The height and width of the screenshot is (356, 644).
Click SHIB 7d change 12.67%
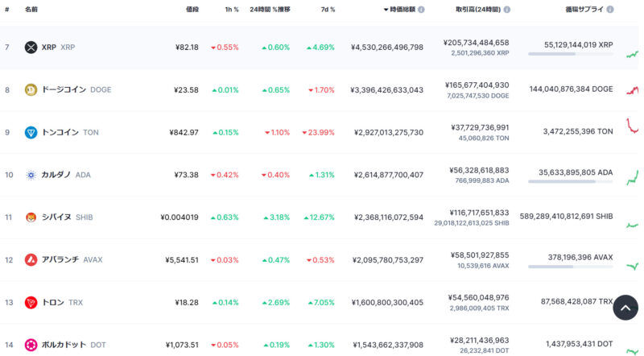(319, 217)
